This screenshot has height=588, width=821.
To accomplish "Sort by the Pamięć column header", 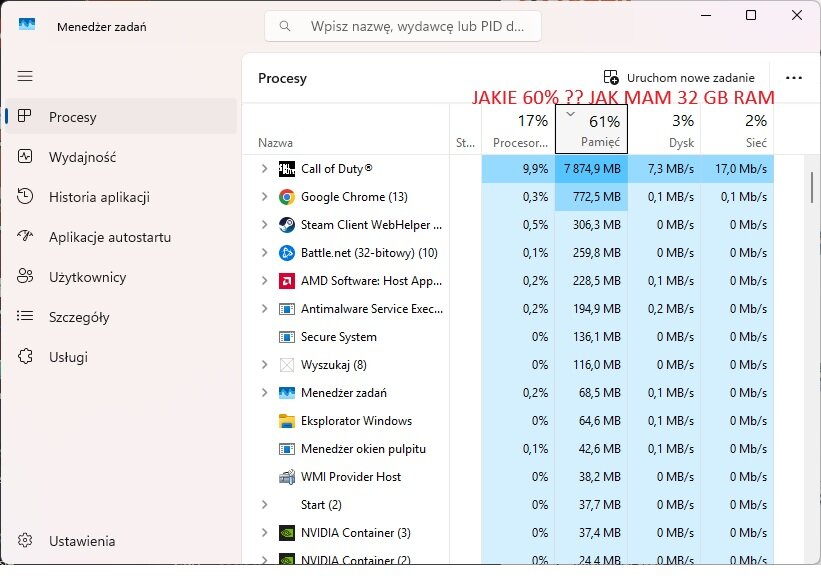I will [591, 129].
